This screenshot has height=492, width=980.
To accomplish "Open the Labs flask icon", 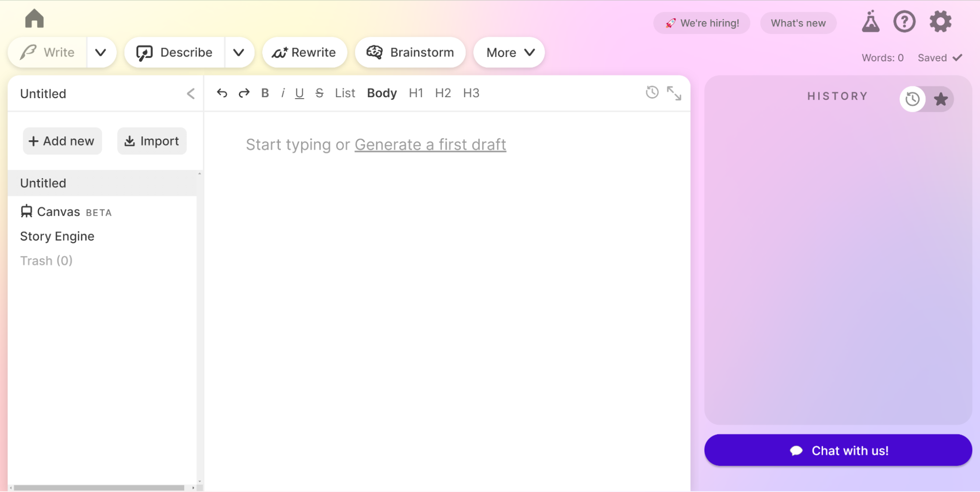I will (870, 22).
